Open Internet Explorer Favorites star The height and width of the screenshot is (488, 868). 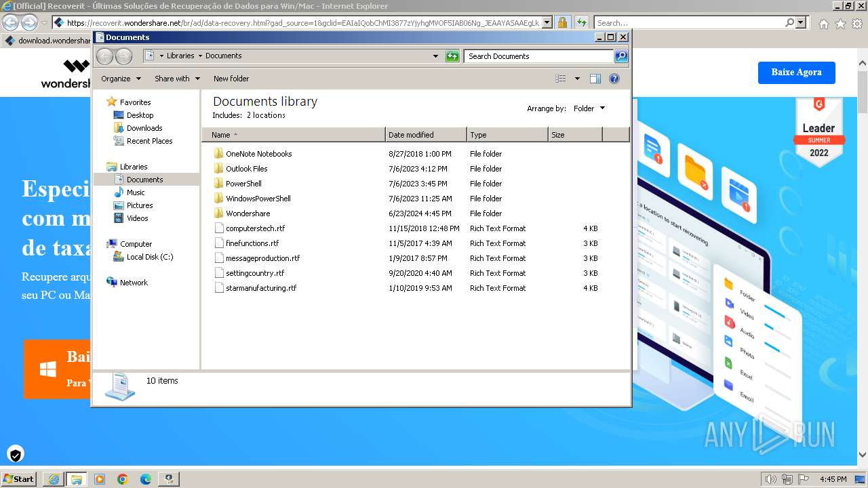[840, 23]
